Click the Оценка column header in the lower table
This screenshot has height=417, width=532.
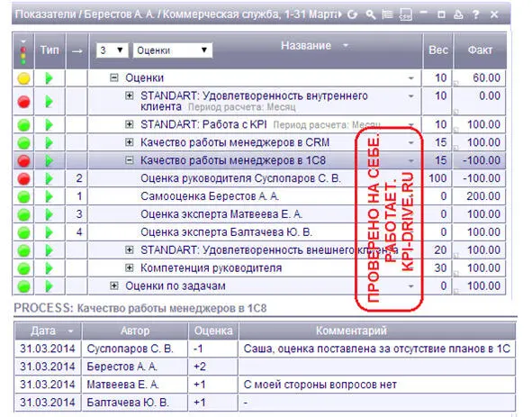pos(213,331)
